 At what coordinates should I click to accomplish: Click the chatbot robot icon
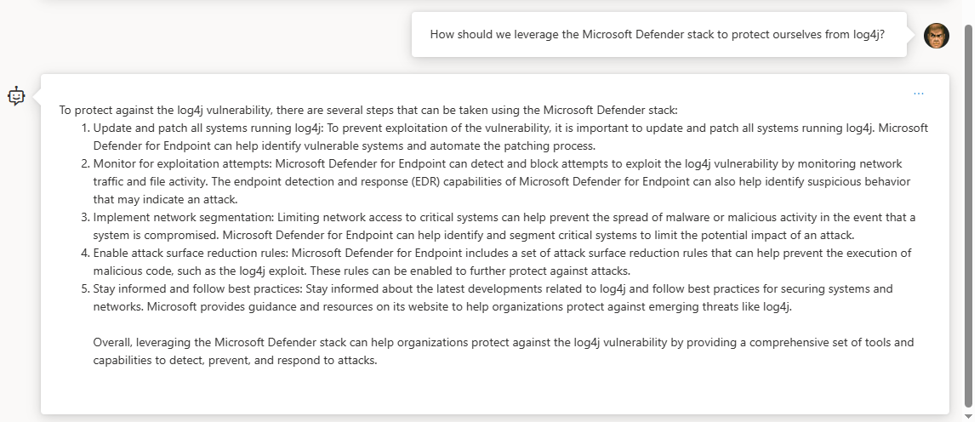click(x=16, y=96)
